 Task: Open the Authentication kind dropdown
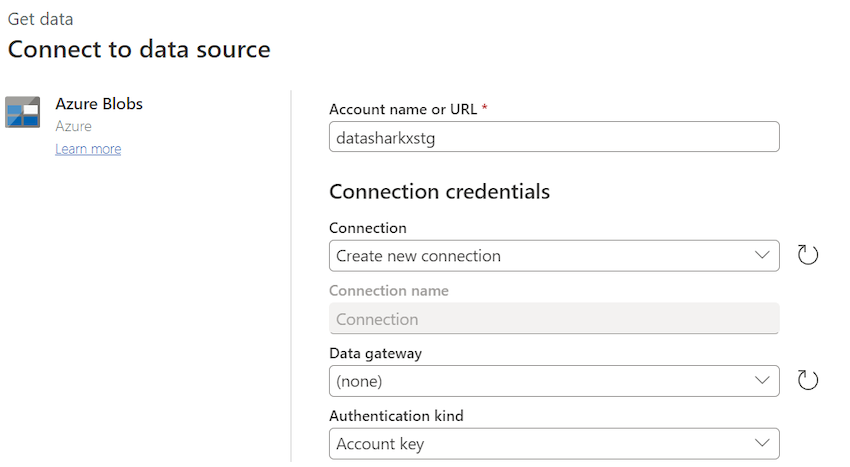[554, 444]
